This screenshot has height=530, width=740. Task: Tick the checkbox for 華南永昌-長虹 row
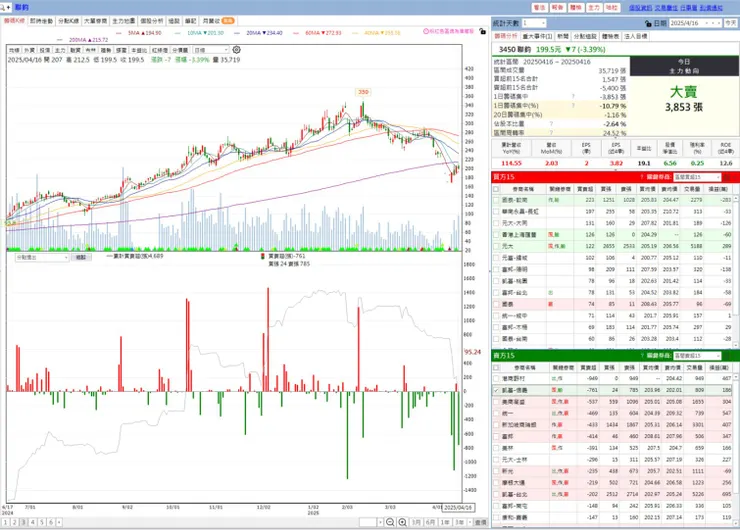pos(496,211)
